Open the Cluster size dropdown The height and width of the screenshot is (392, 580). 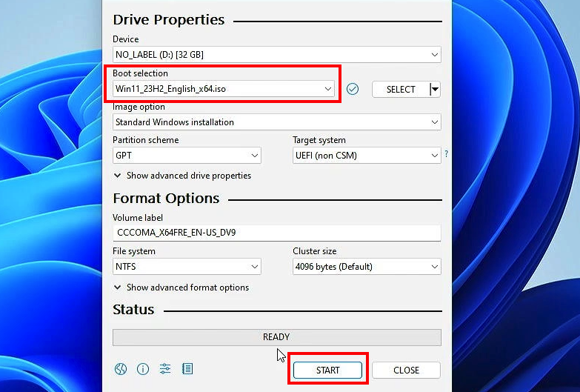coord(367,267)
